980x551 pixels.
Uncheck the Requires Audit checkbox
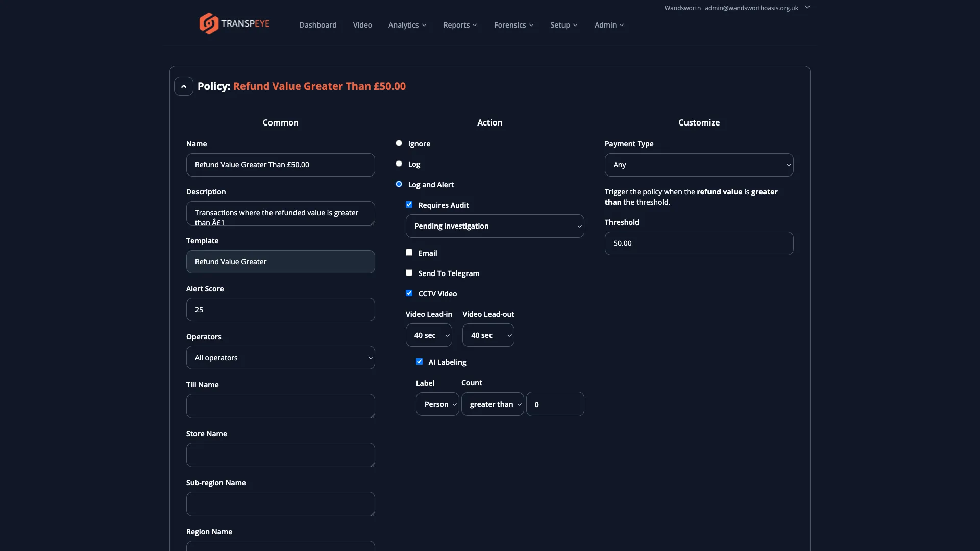coord(409,204)
